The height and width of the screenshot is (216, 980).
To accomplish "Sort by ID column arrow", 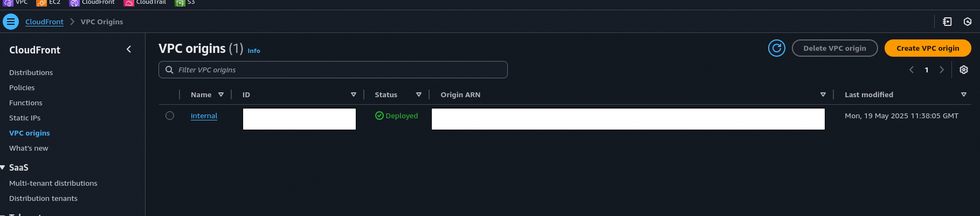I will pyautogui.click(x=354, y=94).
